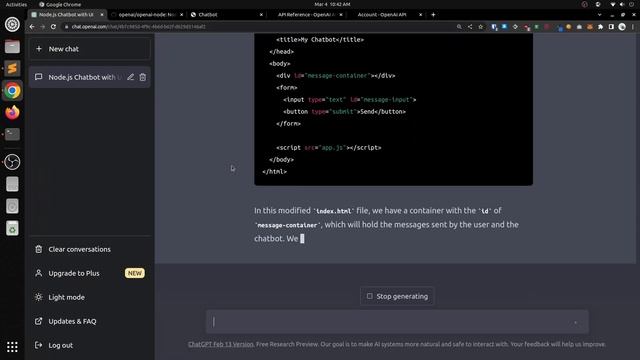
Task: Close the openai/openai-node browser tab
Action: click(182, 15)
